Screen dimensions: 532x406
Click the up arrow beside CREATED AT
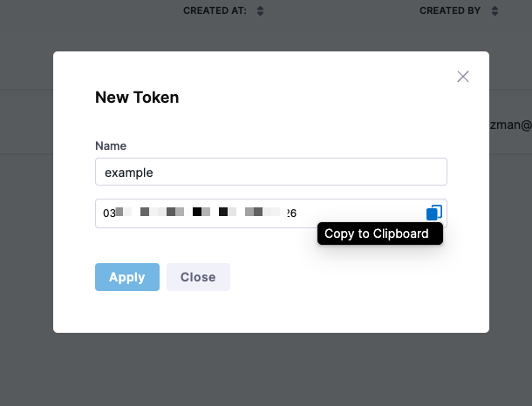260,8
